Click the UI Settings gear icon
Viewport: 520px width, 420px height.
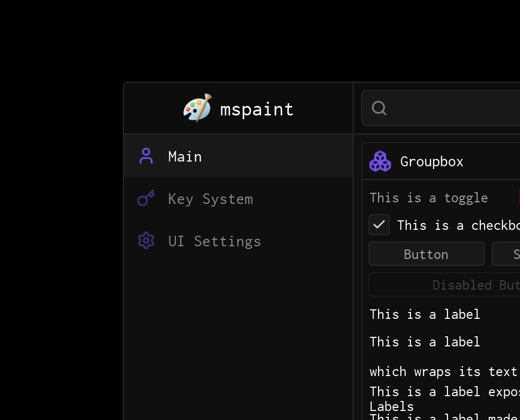[146, 240]
